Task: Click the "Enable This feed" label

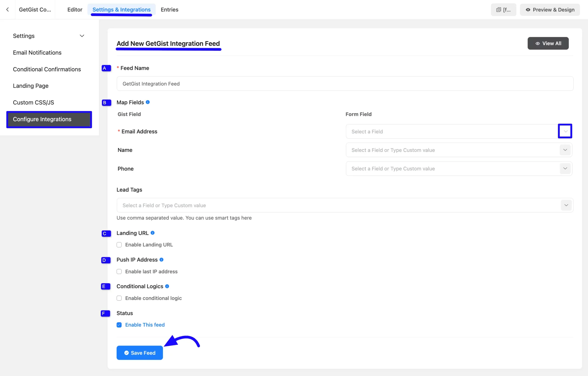Action: (145, 325)
